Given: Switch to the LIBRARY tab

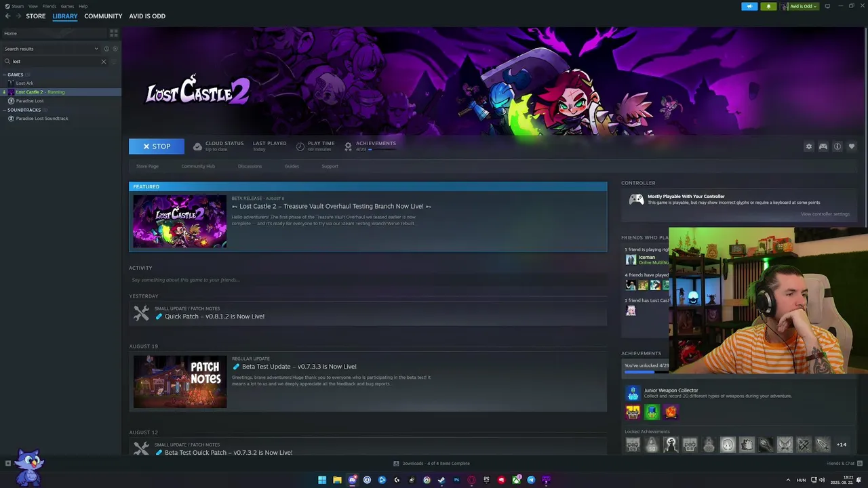Looking at the screenshot, I should tap(65, 16).
